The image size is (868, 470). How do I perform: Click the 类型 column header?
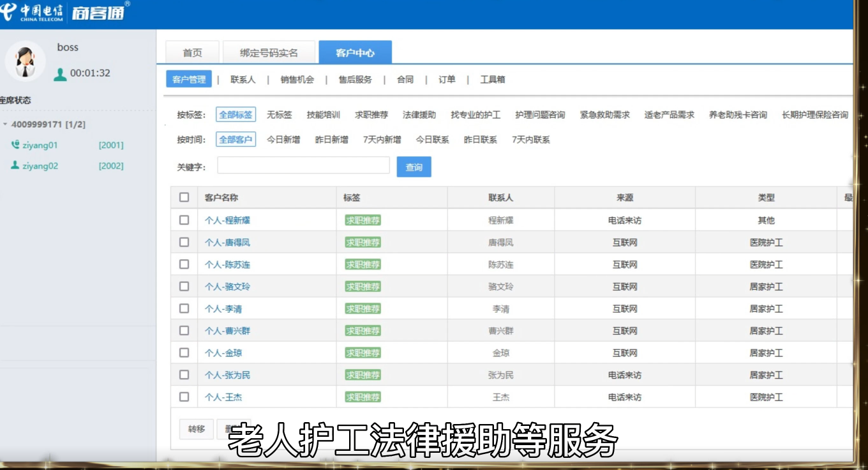point(766,198)
